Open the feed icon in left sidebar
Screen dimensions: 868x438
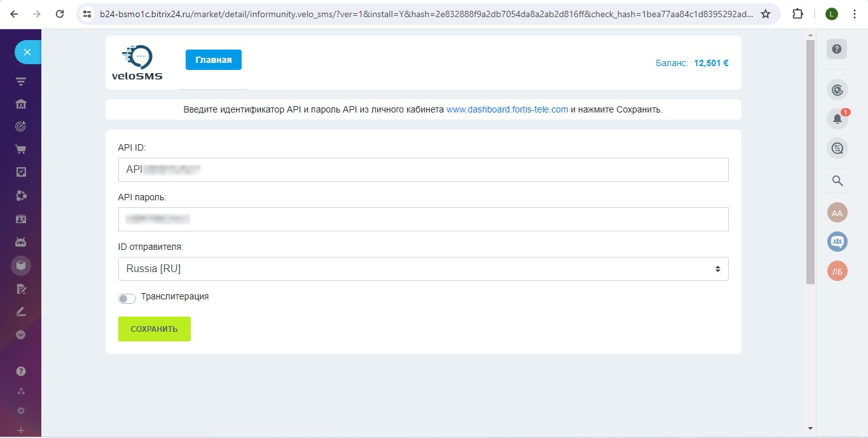coord(21,81)
